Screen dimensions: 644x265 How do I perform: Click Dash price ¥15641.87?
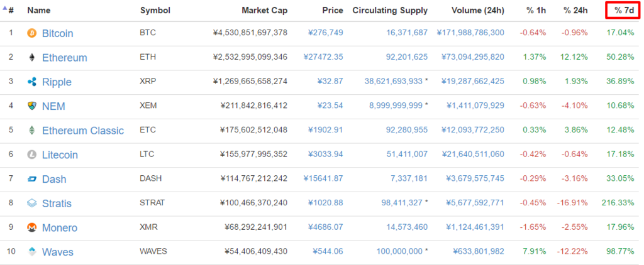tap(323, 178)
